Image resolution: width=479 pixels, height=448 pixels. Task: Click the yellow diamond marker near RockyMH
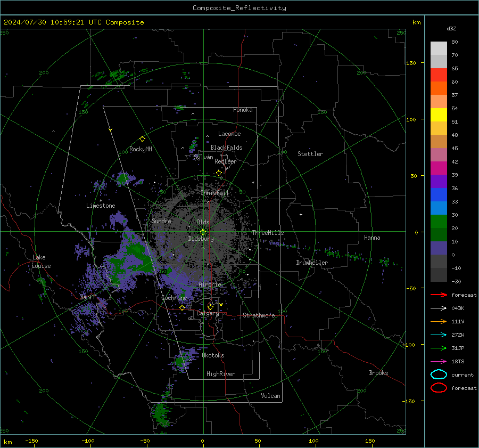click(x=142, y=139)
